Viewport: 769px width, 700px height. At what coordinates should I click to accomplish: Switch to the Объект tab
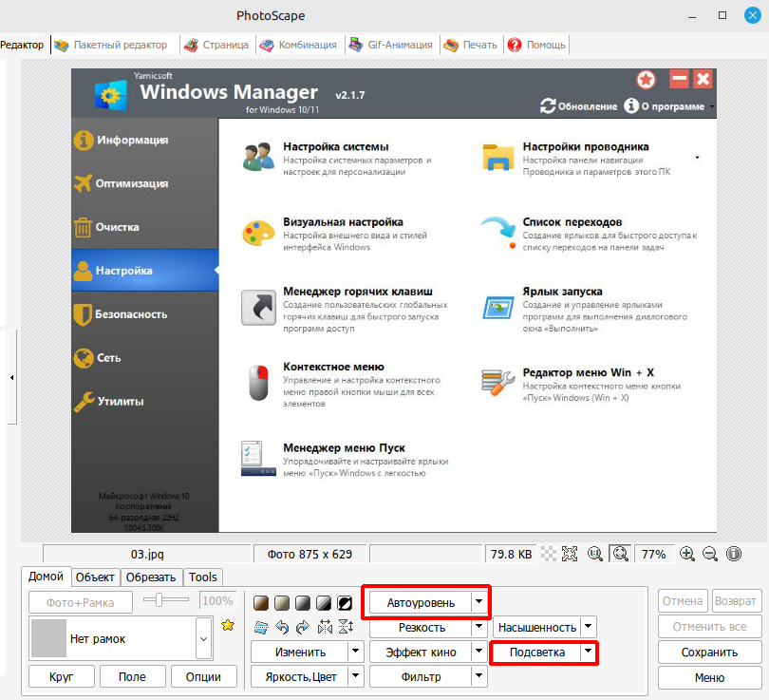[95, 577]
